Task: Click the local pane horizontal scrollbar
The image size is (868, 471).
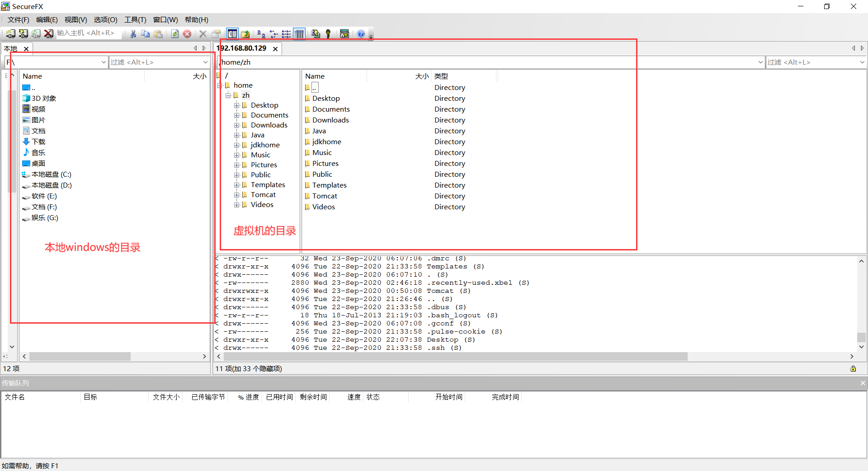Action: point(80,357)
